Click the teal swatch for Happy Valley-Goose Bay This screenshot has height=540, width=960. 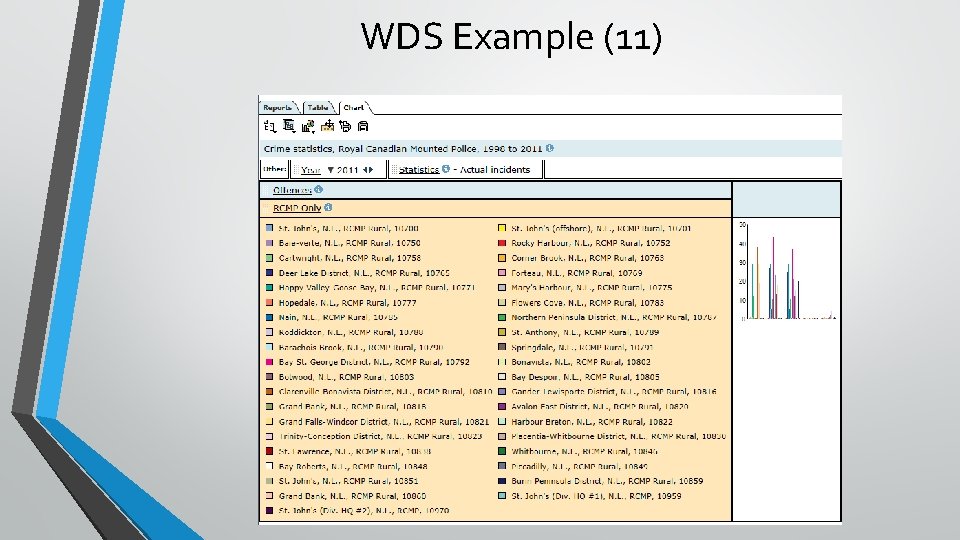click(269, 287)
